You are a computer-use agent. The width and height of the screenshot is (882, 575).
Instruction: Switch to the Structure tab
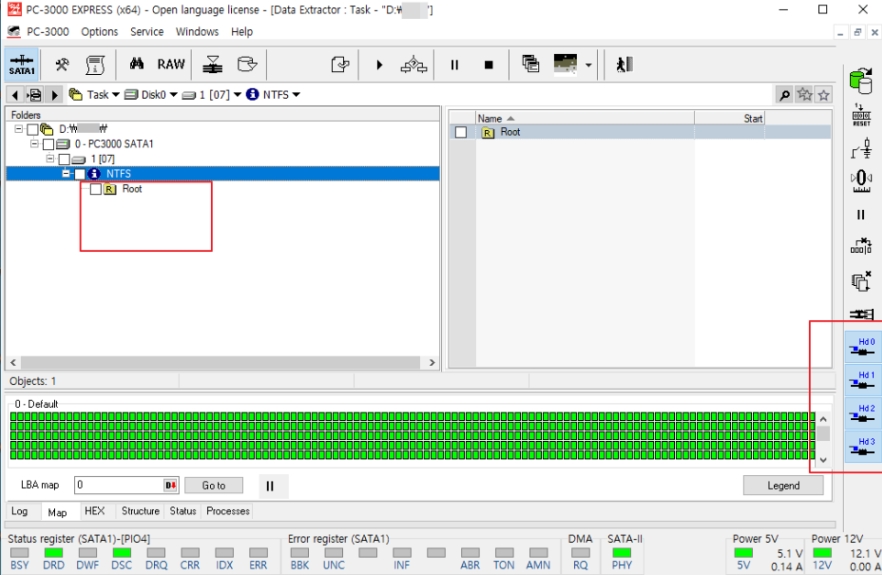[140, 511]
